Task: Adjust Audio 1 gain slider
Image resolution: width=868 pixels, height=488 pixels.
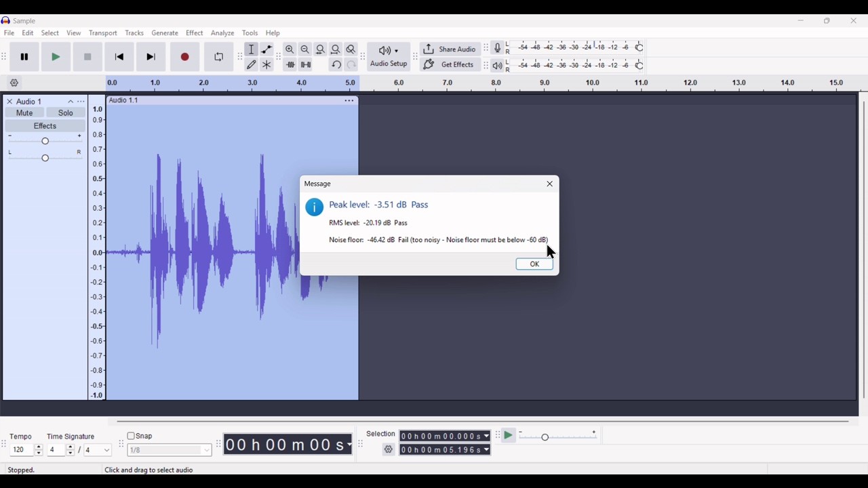Action: coord(45,141)
